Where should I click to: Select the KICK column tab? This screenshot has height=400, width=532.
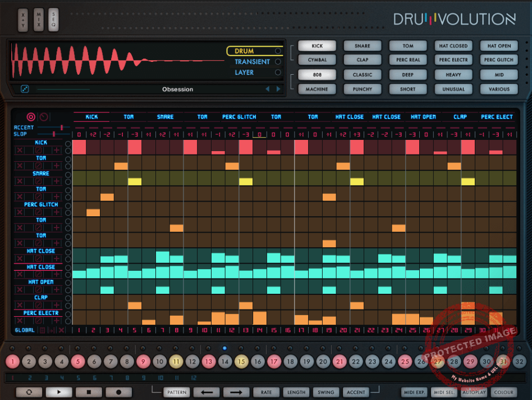tap(91, 117)
